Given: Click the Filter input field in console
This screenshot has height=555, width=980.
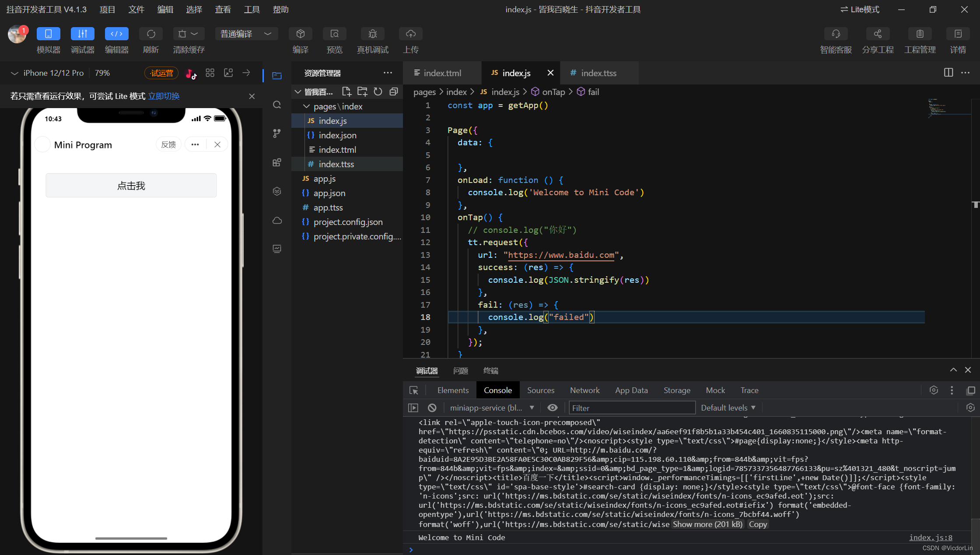Looking at the screenshot, I should 631,407.
